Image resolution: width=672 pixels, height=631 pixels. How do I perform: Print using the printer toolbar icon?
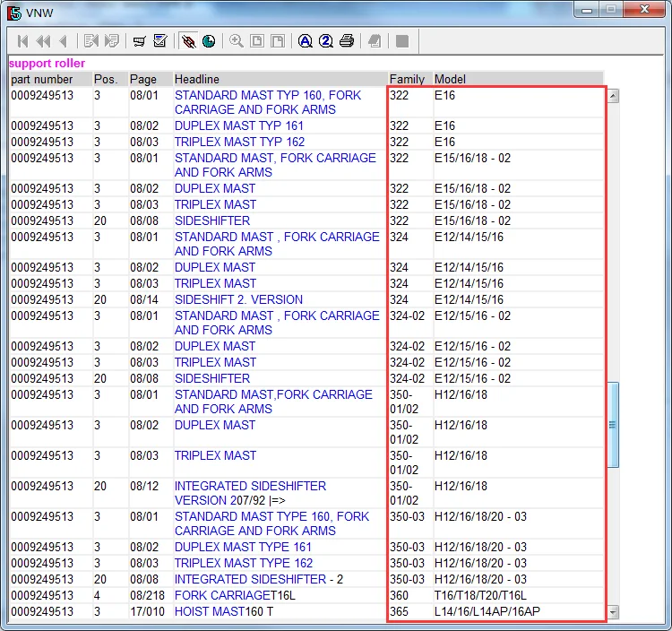pos(347,41)
